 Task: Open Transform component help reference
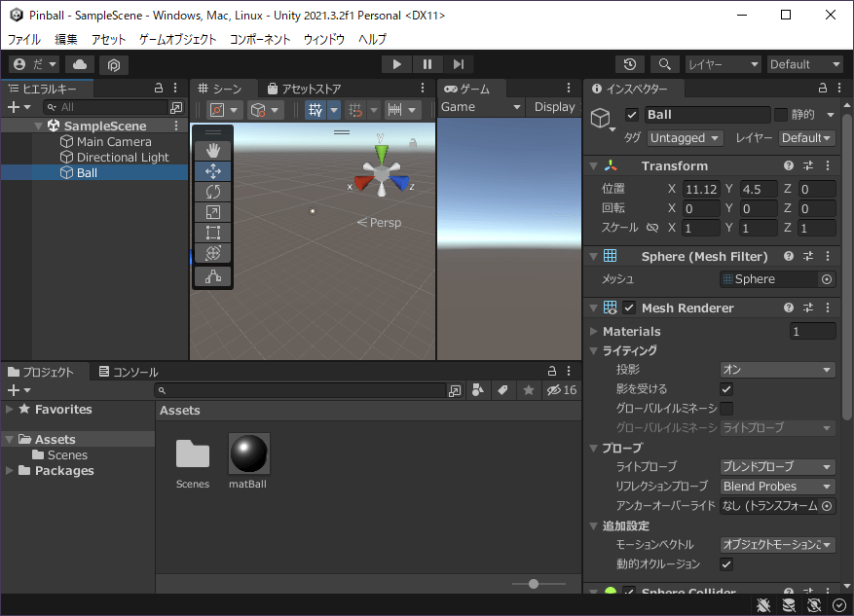[x=788, y=166]
